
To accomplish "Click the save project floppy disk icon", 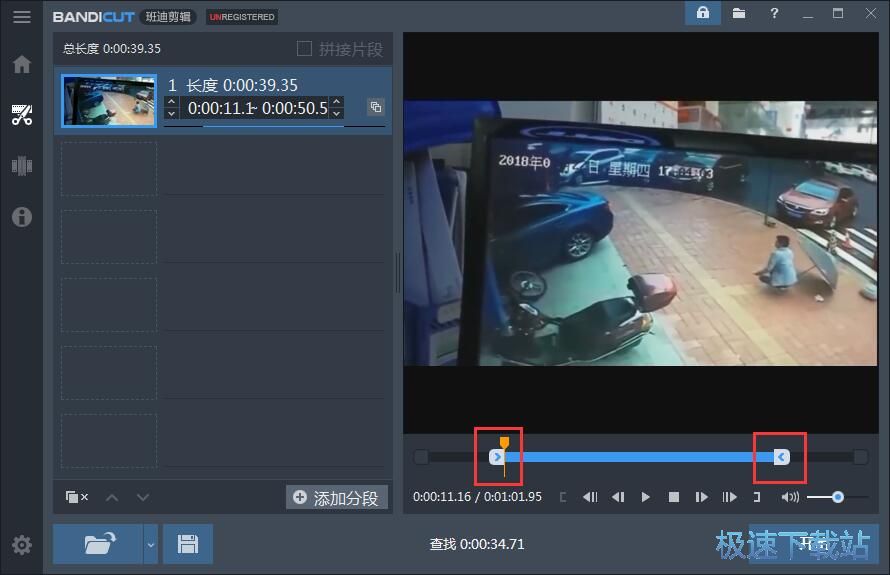I will (x=187, y=544).
